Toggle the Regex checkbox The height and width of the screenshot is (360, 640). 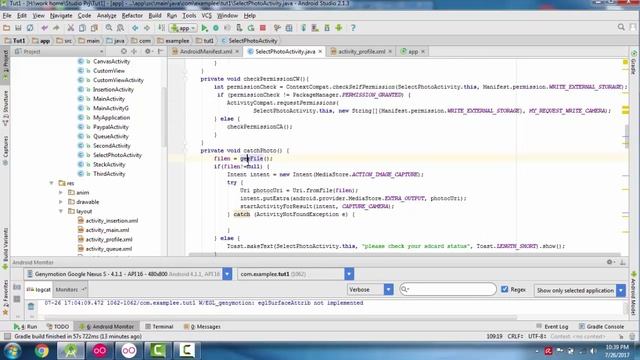[x=504, y=289]
